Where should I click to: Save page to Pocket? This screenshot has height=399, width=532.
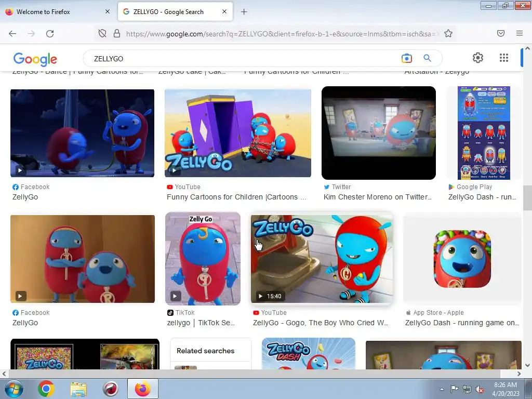click(x=501, y=33)
